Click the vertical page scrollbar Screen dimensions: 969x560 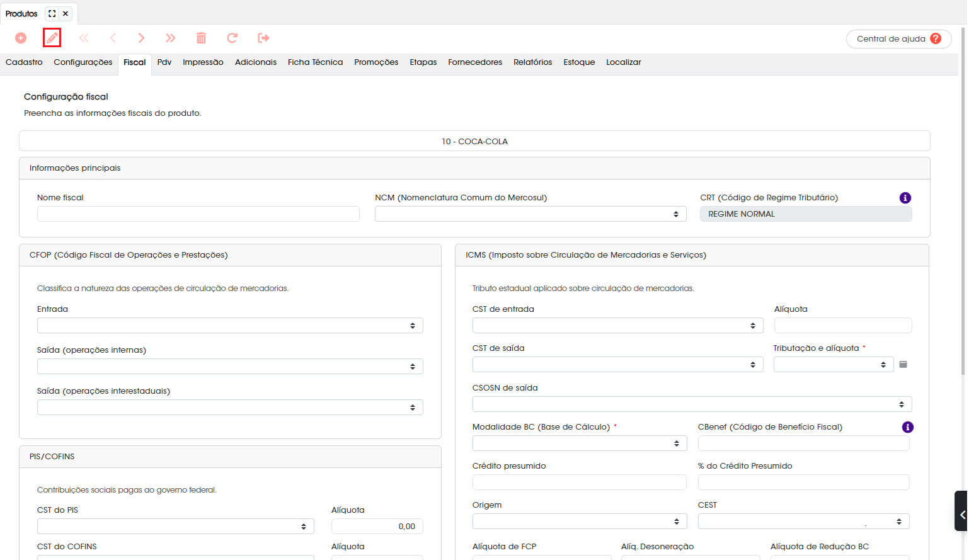pos(963,202)
